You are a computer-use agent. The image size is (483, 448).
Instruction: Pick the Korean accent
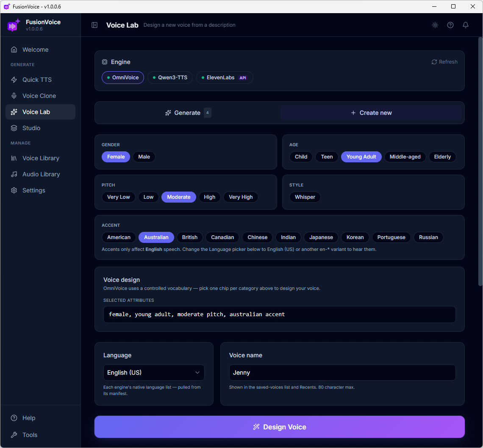tap(355, 237)
